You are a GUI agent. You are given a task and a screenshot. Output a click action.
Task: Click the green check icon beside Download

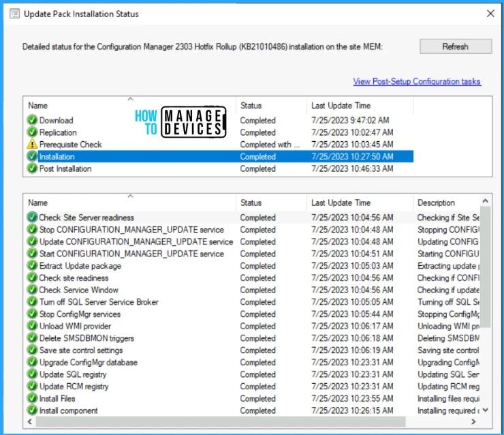click(x=32, y=120)
